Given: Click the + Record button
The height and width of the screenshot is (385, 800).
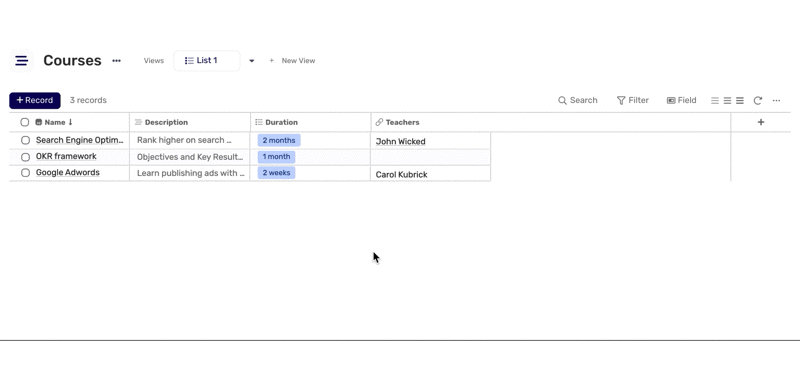Looking at the screenshot, I should (35, 100).
